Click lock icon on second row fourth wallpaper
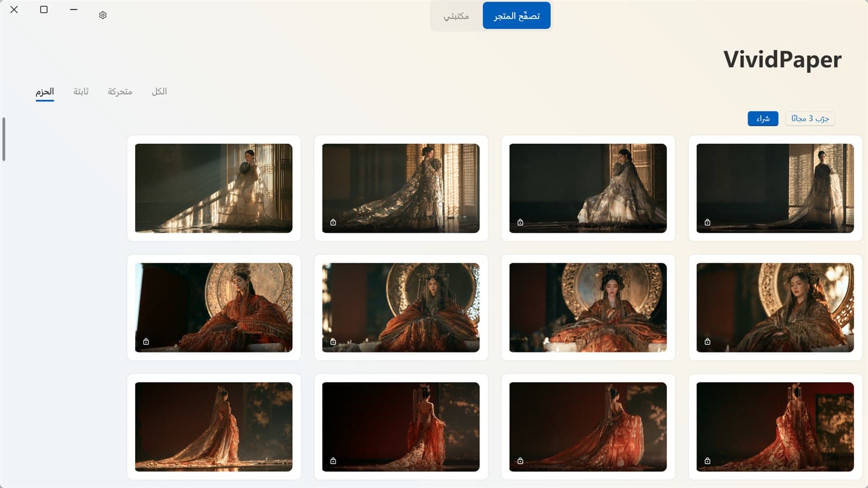The image size is (868, 488). 707,342
